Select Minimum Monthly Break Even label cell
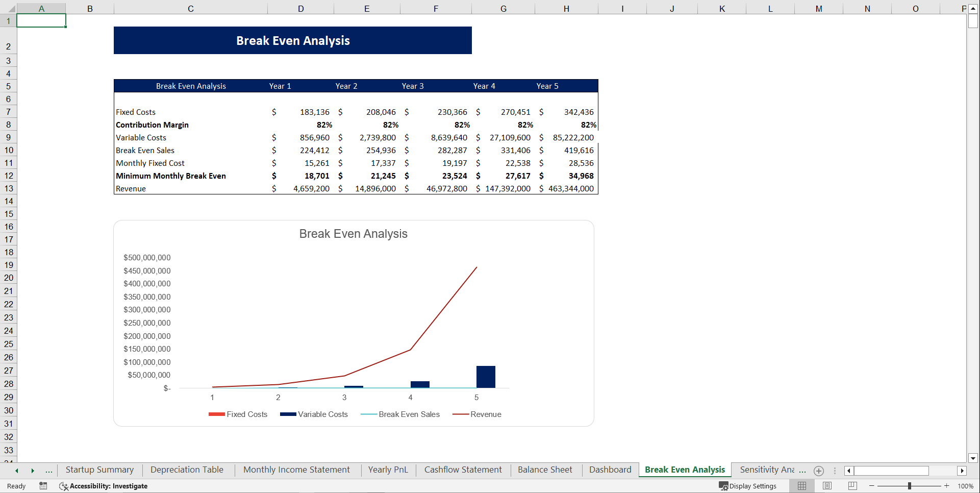The image size is (980, 493). click(190, 176)
